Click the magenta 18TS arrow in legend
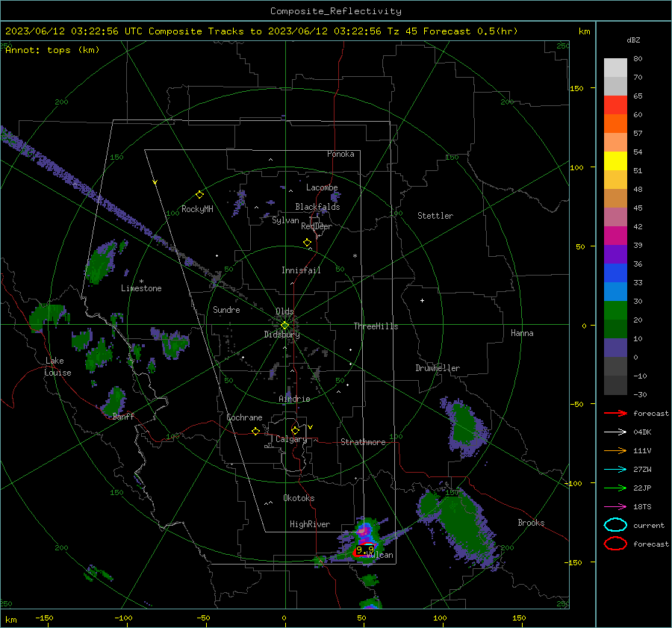Image resolution: width=672 pixels, height=628 pixels. (x=615, y=507)
